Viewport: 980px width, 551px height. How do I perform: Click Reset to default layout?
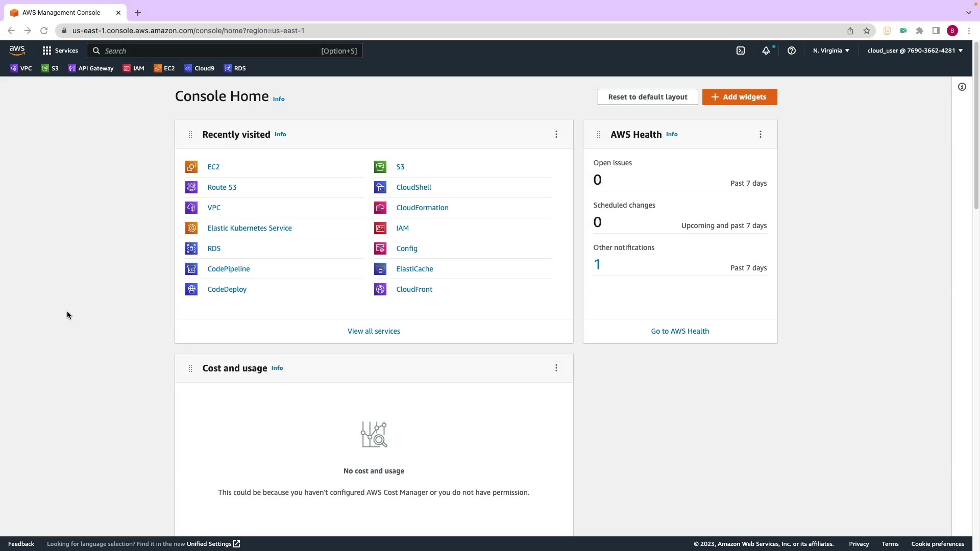click(x=648, y=97)
